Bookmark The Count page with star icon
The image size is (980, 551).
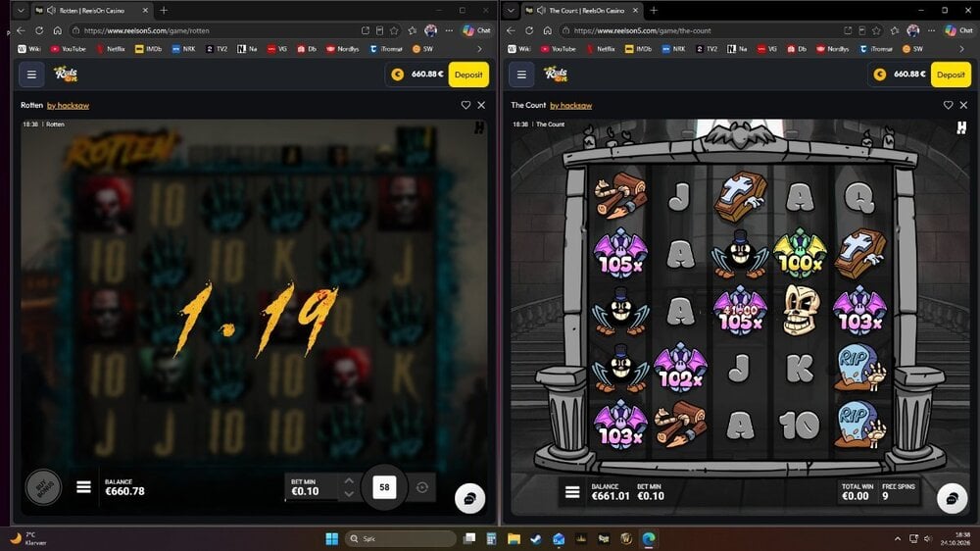pyautogui.click(x=876, y=30)
